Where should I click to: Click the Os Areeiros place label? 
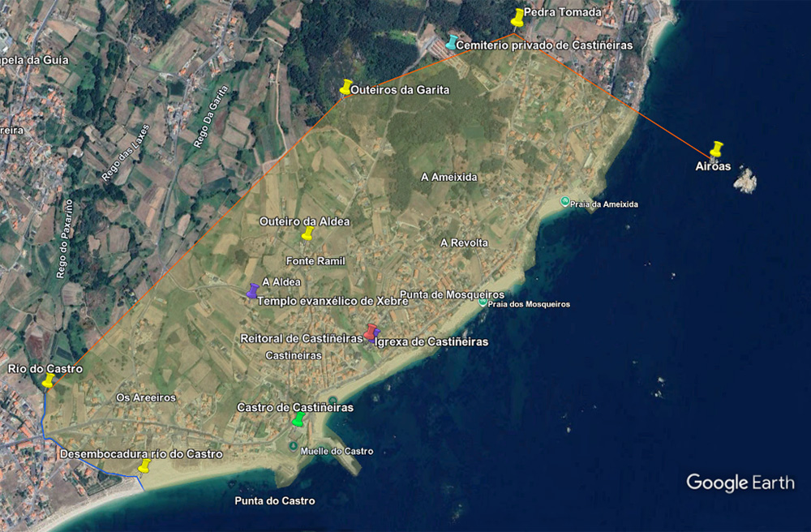(146, 397)
